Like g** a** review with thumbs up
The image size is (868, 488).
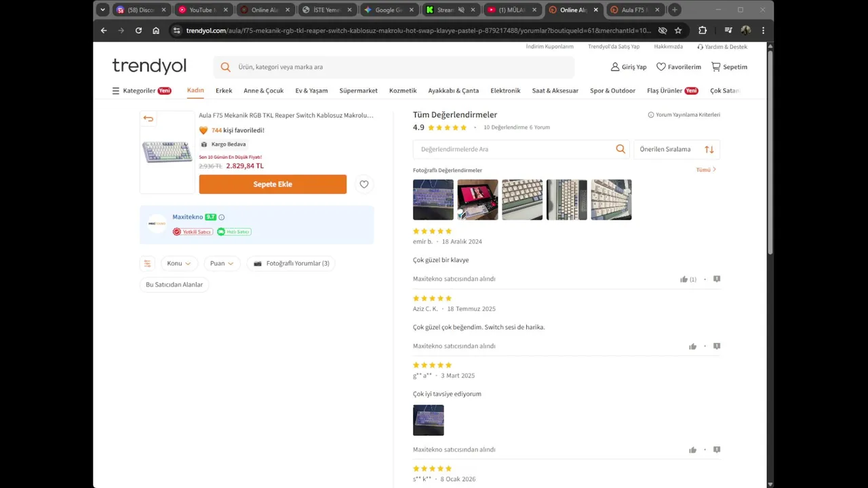click(692, 450)
